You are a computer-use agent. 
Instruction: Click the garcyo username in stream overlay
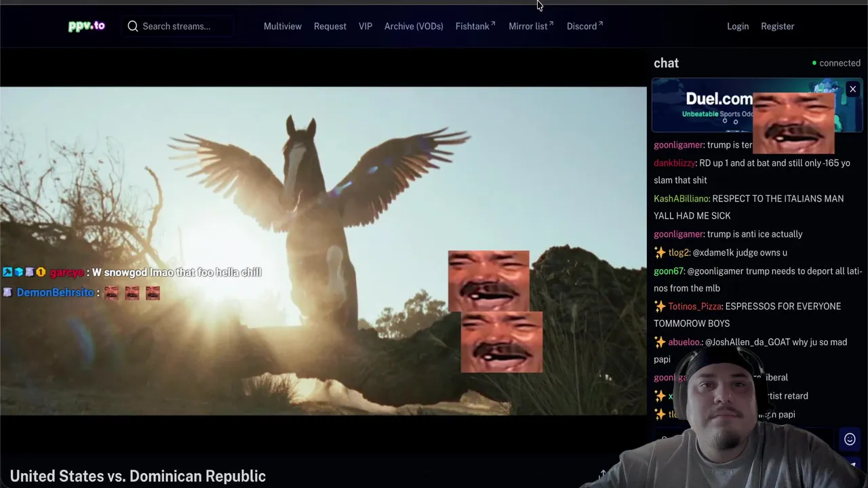[x=66, y=272]
